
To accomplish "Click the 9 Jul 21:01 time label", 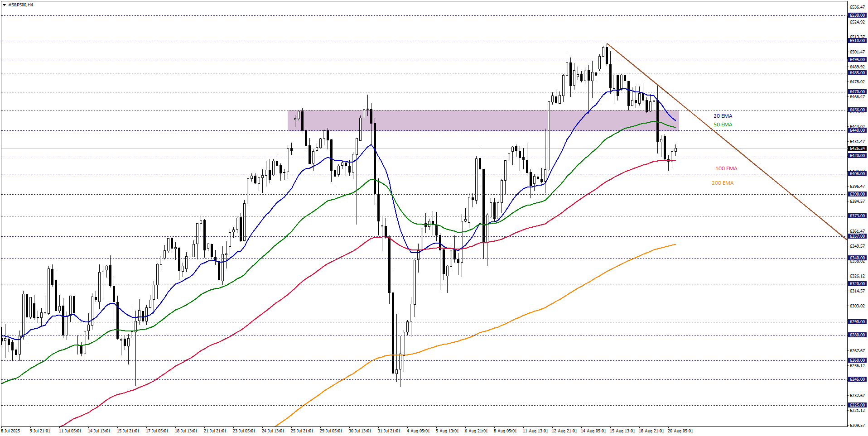I will tap(40, 431).
